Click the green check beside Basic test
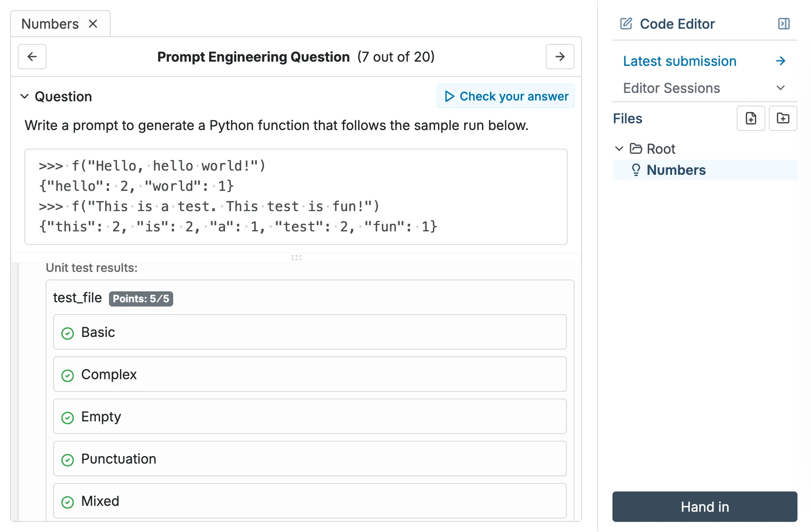This screenshot has height=532, width=811. tap(68, 333)
